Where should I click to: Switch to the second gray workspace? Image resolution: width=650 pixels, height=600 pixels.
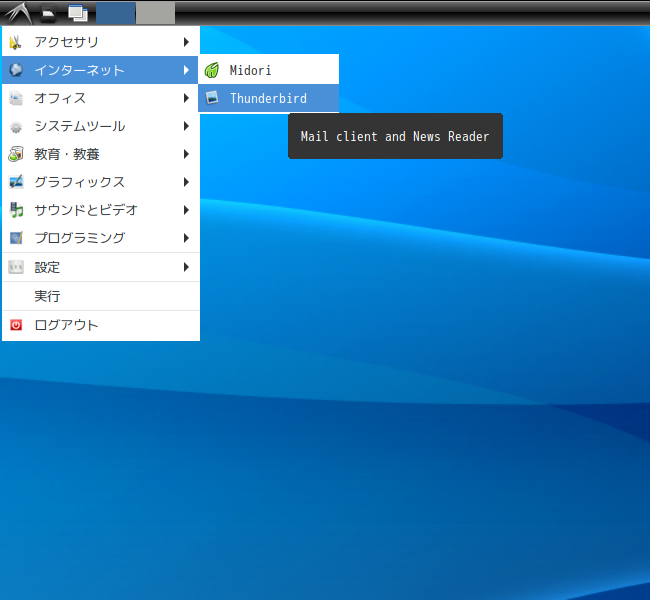click(x=155, y=13)
